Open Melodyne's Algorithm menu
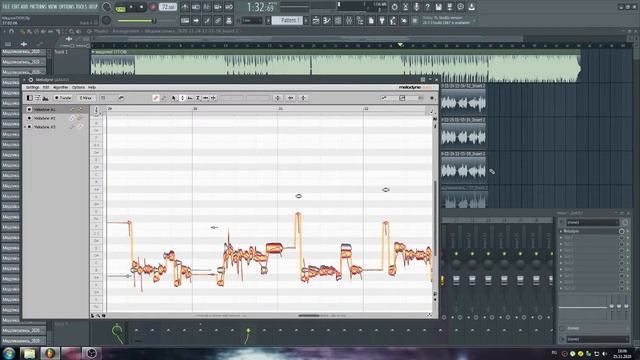 tap(60, 87)
